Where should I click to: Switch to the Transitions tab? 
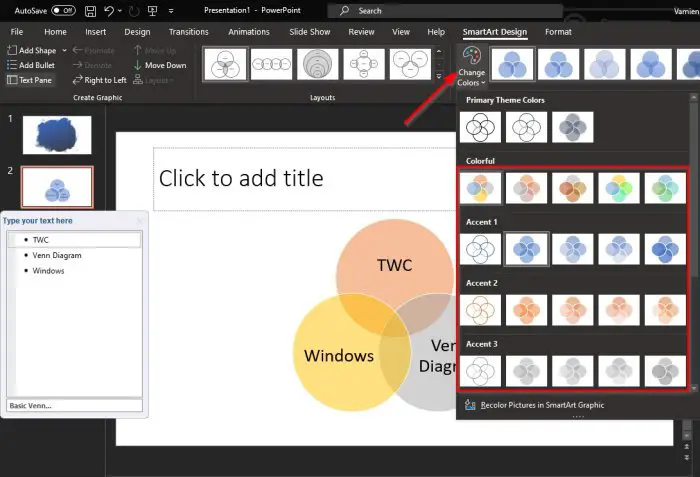(188, 32)
